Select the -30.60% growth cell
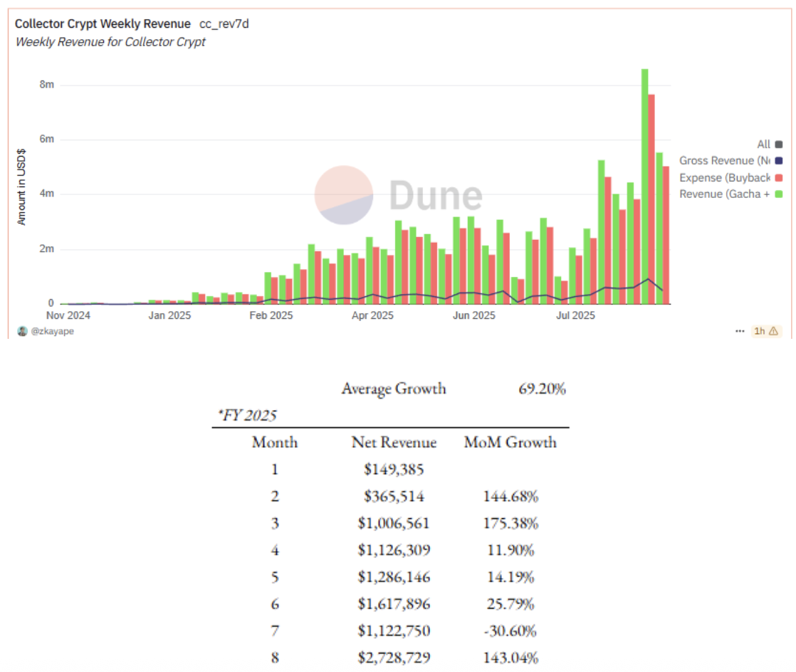Screen dimensions: 796x672 [x=510, y=631]
